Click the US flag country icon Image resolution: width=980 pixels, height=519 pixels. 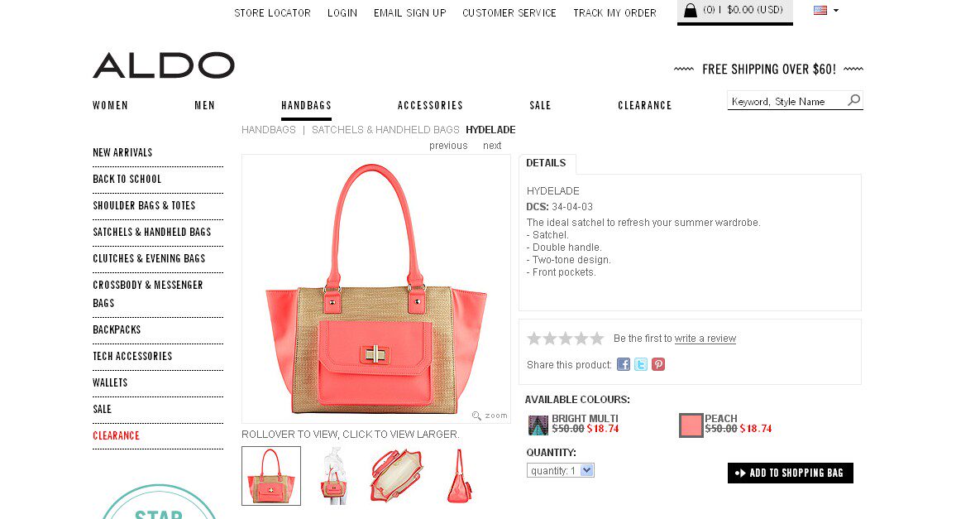tap(820, 10)
